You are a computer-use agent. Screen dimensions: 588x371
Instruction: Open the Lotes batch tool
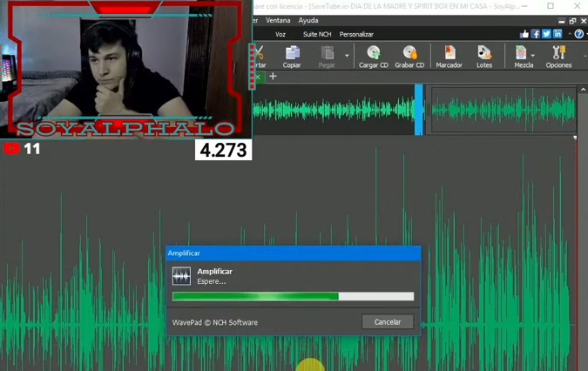pyautogui.click(x=484, y=57)
